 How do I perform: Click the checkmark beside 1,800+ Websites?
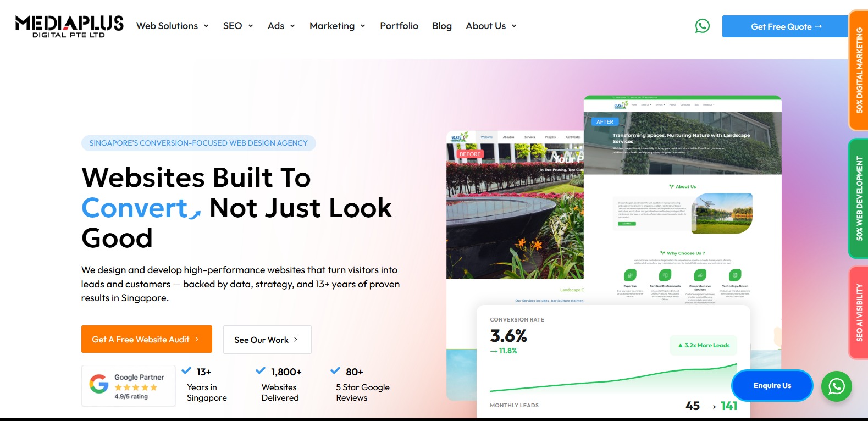point(261,370)
